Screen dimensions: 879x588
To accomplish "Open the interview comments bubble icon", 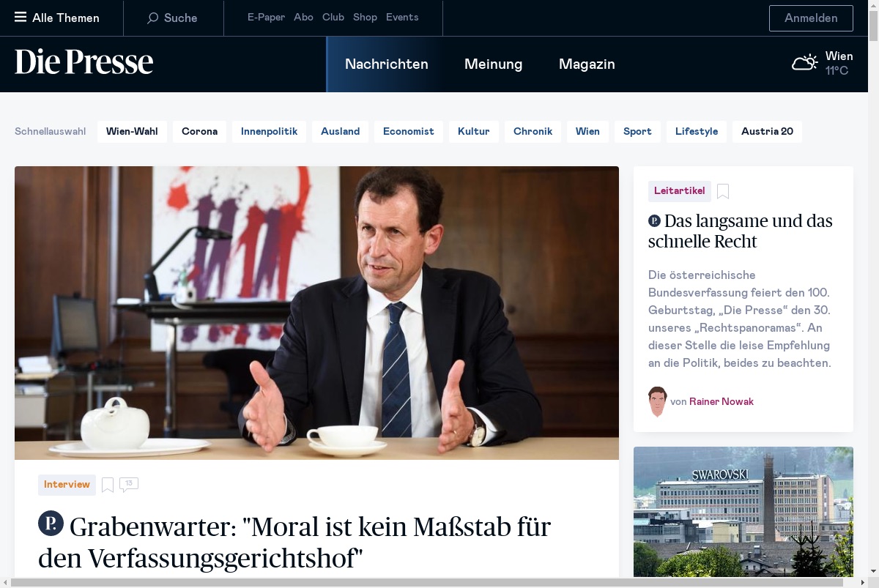I will coord(129,484).
